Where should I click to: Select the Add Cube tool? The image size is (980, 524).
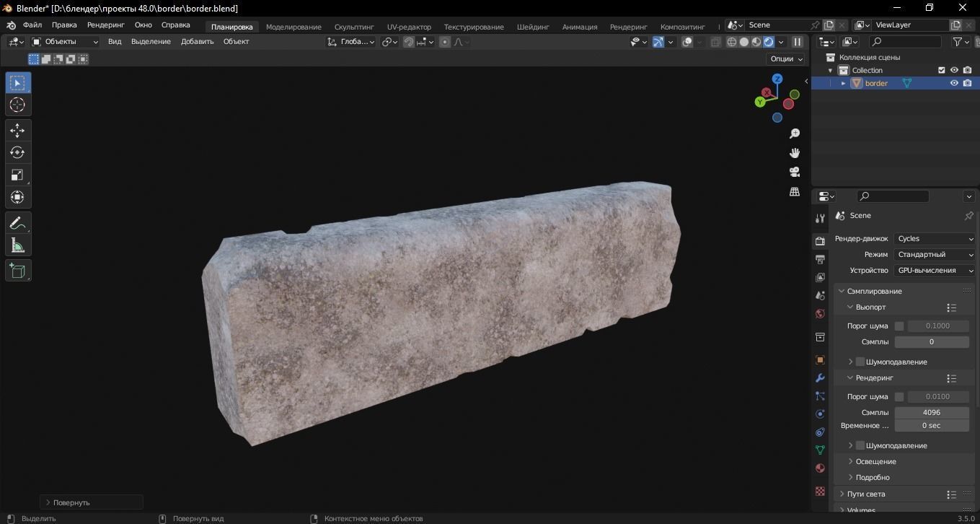pos(17,271)
